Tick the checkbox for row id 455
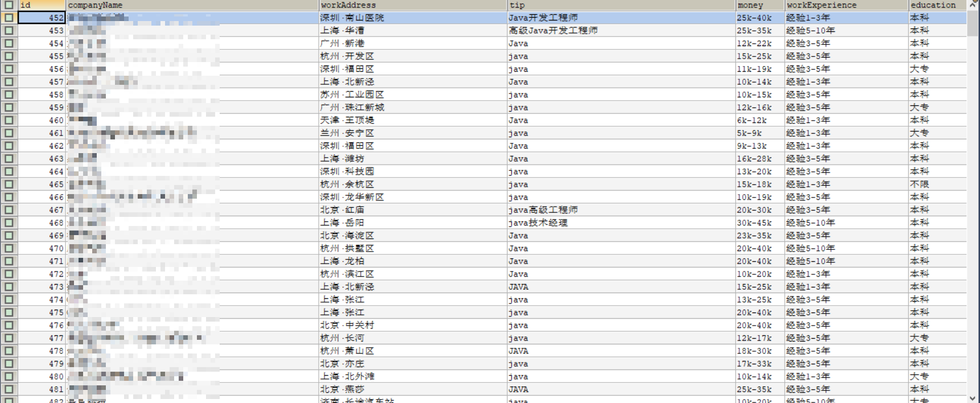 point(9,56)
